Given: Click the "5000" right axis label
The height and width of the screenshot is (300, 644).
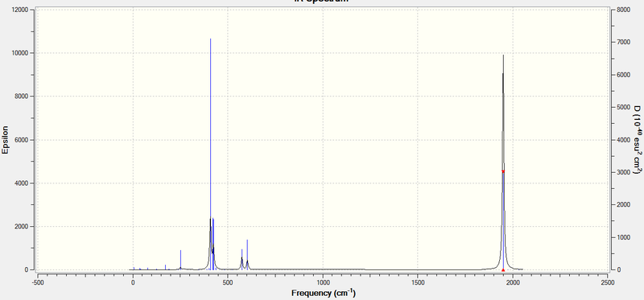Looking at the screenshot, I should point(622,107).
